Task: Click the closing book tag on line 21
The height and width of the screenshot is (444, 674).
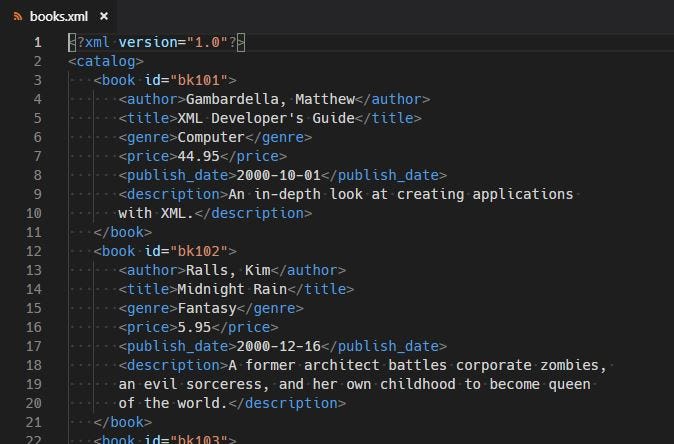Action: point(123,422)
